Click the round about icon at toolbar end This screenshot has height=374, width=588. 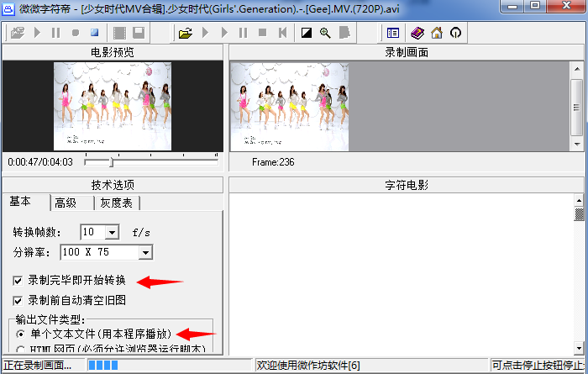455,33
